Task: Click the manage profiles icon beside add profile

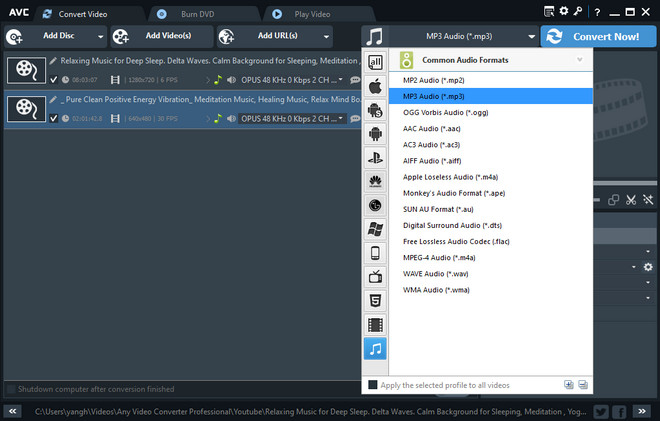Action: click(x=583, y=384)
